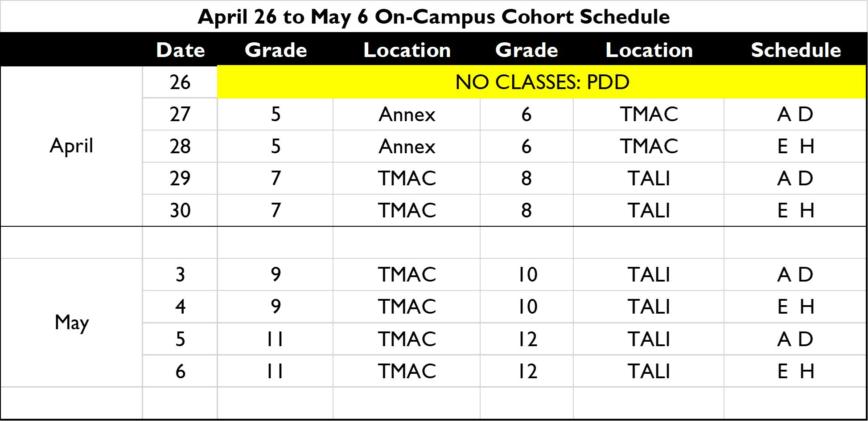The width and height of the screenshot is (868, 421).
Task: Click grade 12 in May 6 row
Action: [527, 371]
